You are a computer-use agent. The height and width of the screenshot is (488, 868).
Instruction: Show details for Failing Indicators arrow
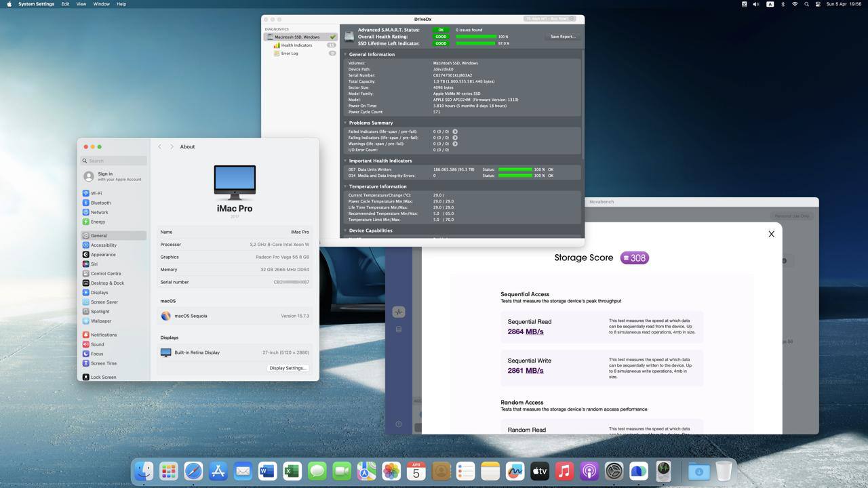pyautogui.click(x=455, y=138)
